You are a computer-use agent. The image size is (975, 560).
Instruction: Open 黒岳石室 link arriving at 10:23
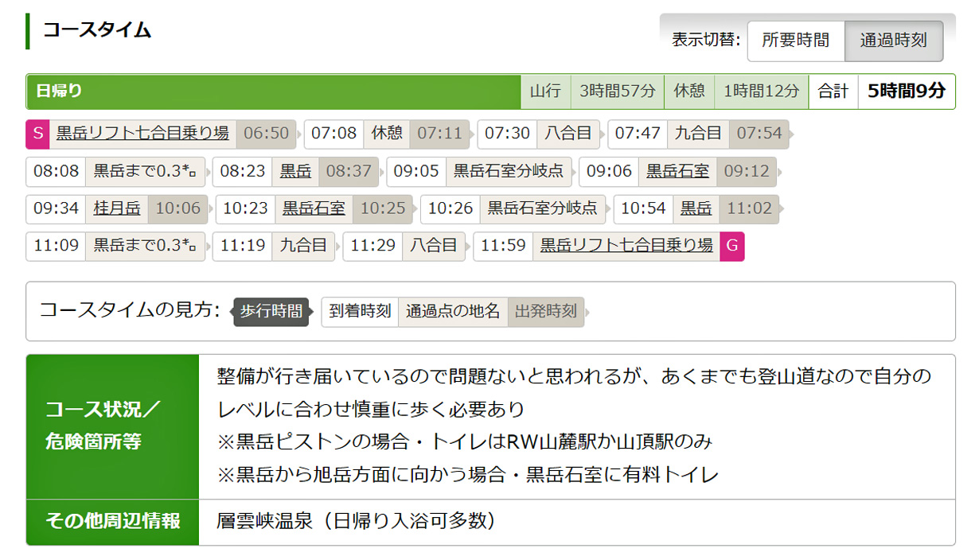point(314,208)
